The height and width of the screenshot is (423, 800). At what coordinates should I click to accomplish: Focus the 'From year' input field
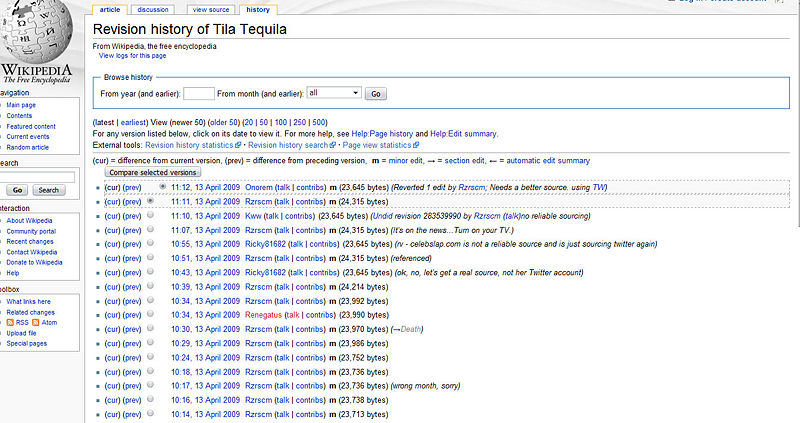tap(199, 93)
